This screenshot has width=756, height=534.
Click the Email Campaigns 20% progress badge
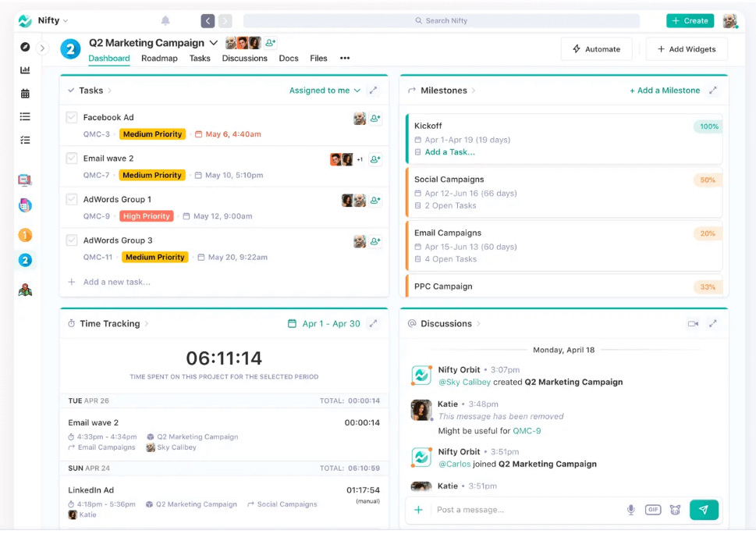coord(708,233)
